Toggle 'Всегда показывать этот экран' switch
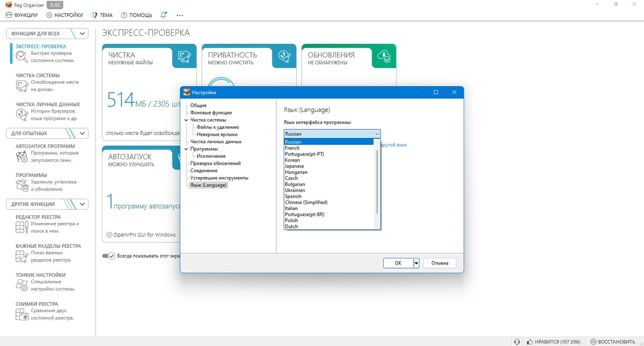The image size is (644, 346). pyautogui.click(x=109, y=256)
